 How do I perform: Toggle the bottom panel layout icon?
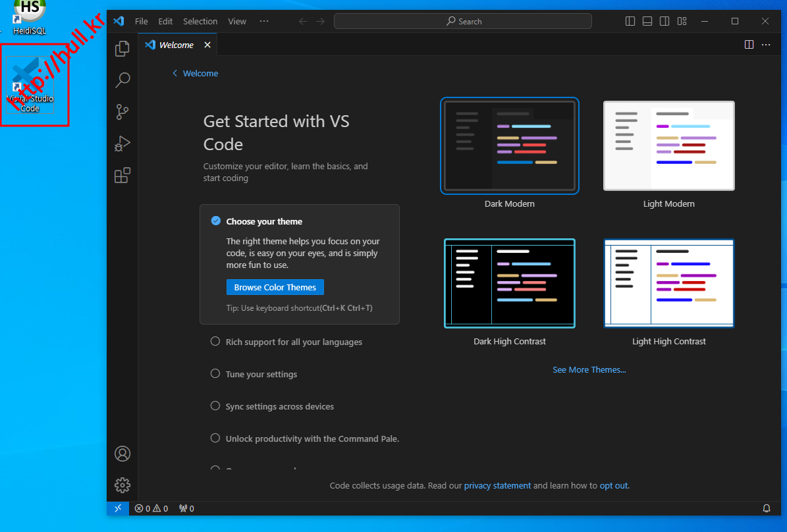point(647,21)
